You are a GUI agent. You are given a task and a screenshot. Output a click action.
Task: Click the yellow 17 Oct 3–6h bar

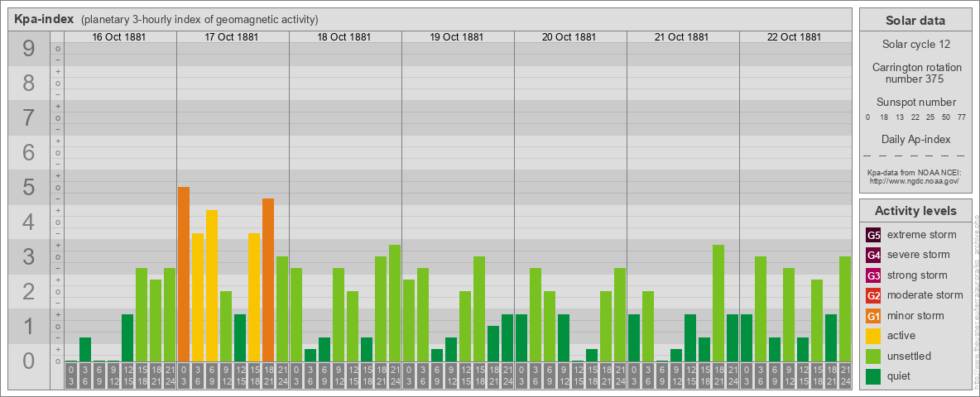(x=198, y=297)
